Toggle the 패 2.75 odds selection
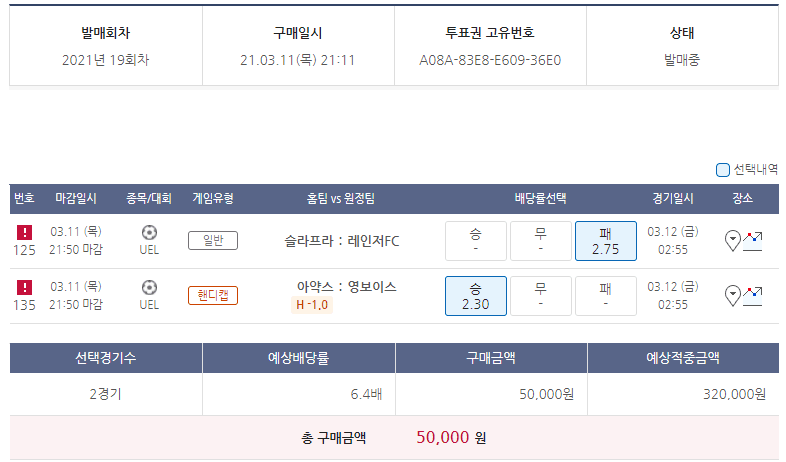 point(605,240)
